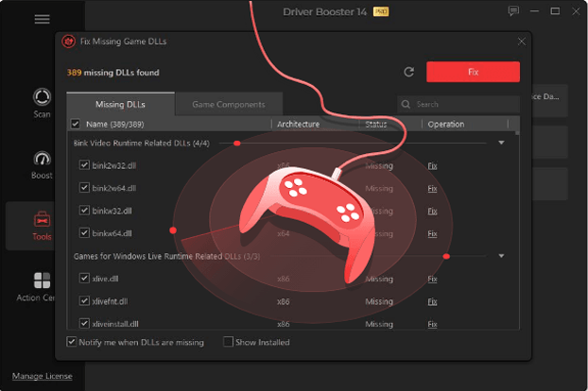Click the Architecture column header
Viewport: 588px width, 391px height.
(x=298, y=124)
